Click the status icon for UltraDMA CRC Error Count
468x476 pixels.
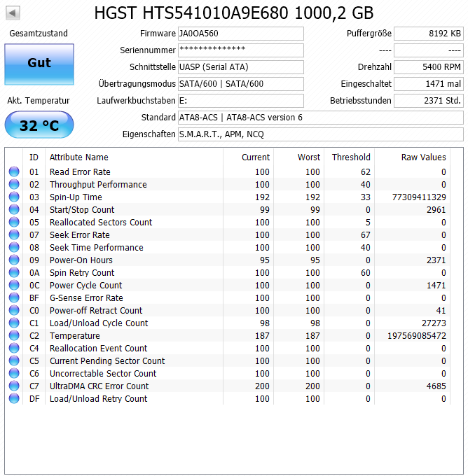14,386
